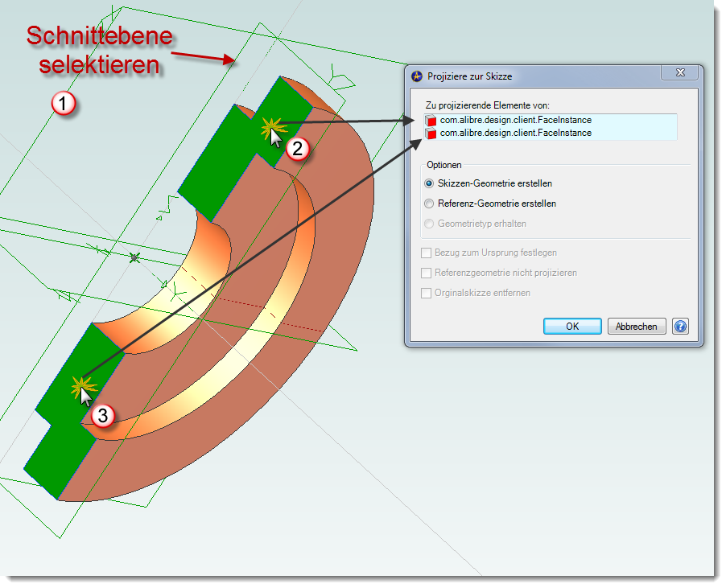Click the Projiziere zur Skizze title text
726x588 pixels.
469,76
